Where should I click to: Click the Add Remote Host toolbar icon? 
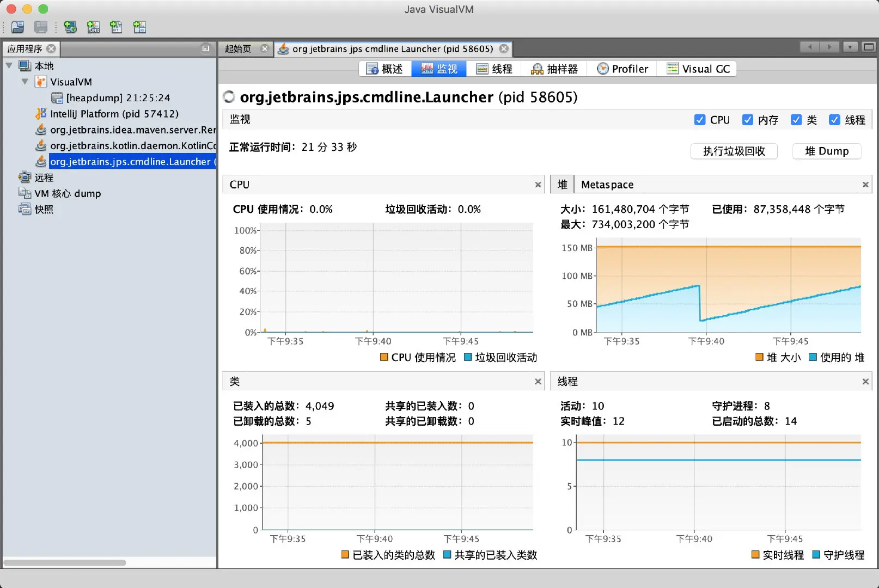(70, 27)
